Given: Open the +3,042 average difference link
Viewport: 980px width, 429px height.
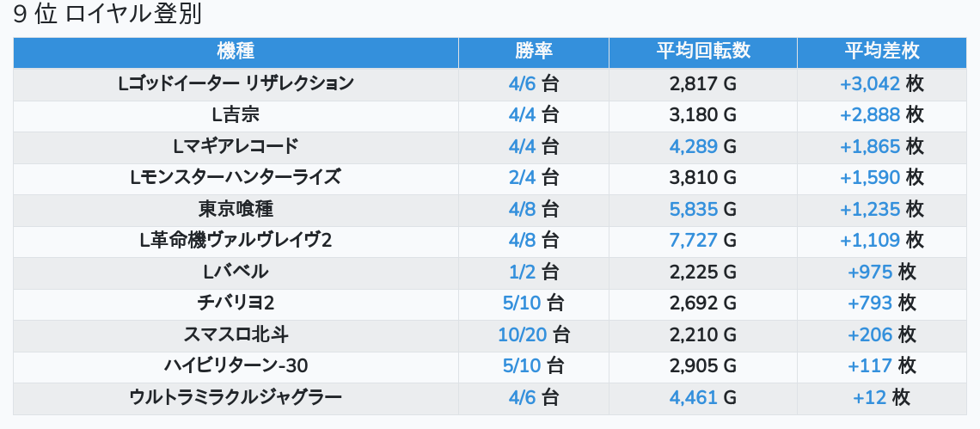Looking at the screenshot, I should point(870,83).
